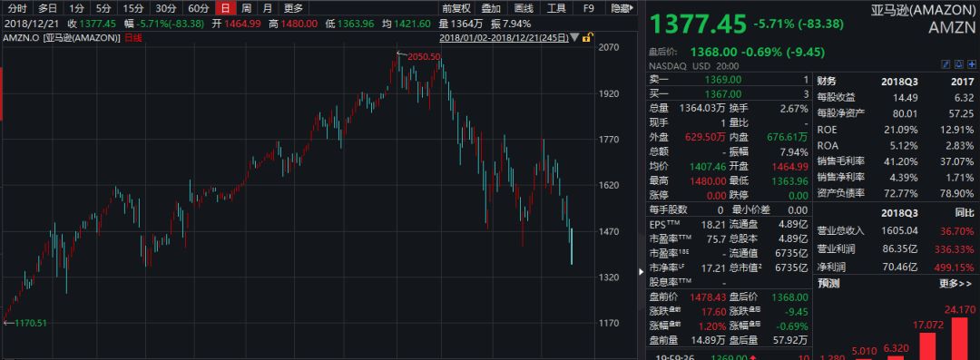The image size is (980, 360).
Task: Open the 工具 tools menu
Action: 556,8
